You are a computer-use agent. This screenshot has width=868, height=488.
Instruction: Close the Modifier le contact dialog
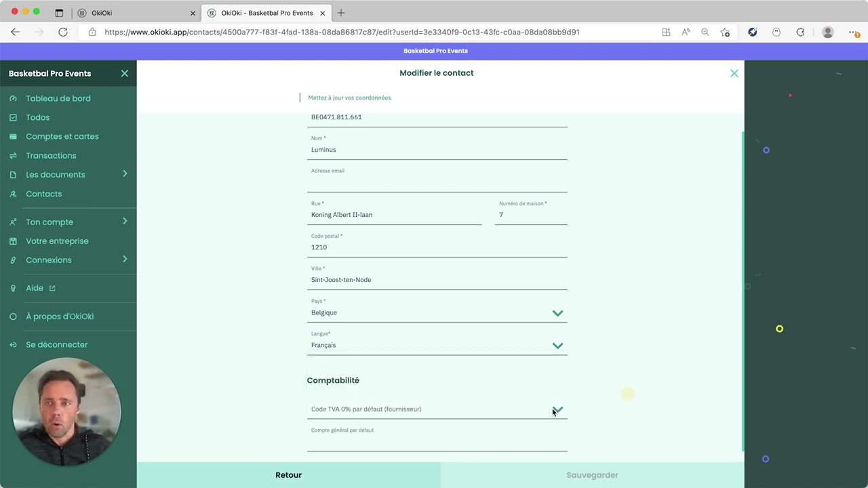point(734,73)
